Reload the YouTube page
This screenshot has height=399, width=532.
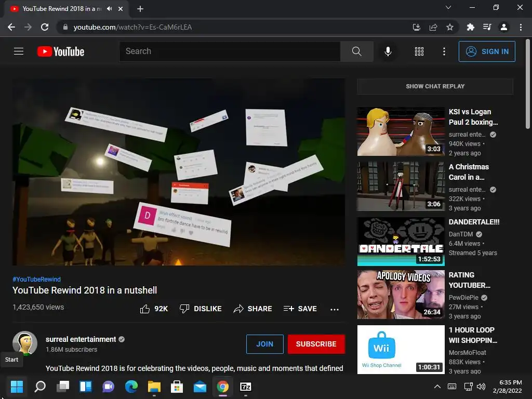click(x=45, y=27)
